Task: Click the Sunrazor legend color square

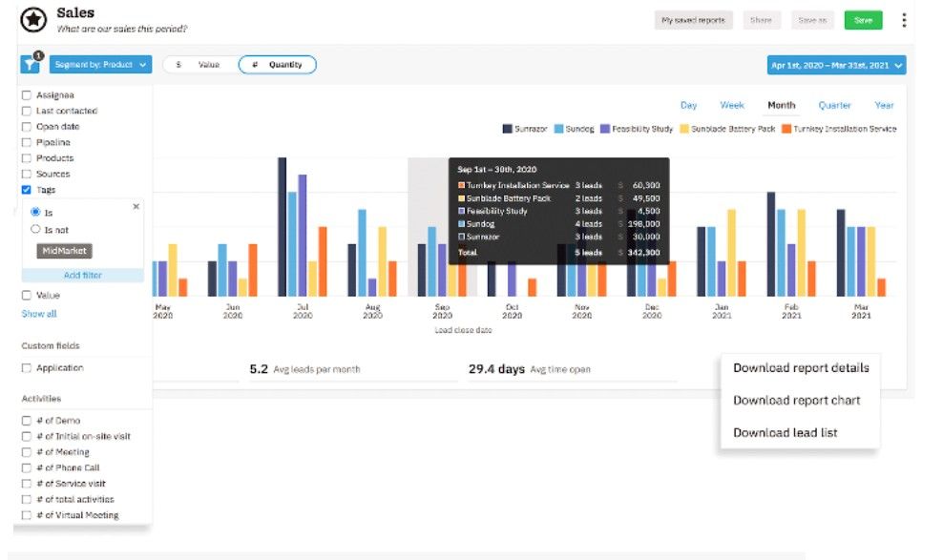Action: [507, 129]
